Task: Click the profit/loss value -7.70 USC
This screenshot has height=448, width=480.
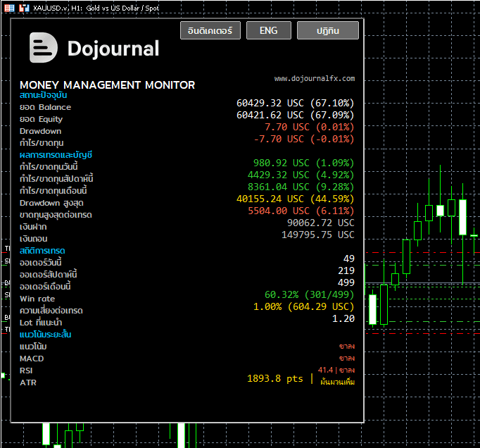Action: click(x=304, y=139)
